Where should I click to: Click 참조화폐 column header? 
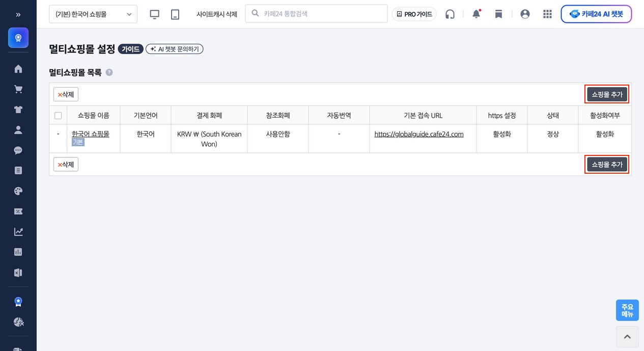click(x=278, y=116)
